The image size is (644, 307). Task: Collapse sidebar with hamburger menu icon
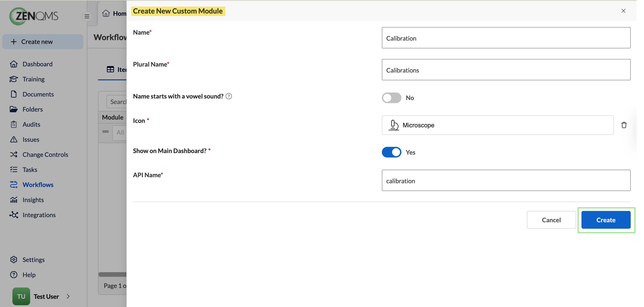pos(87,16)
